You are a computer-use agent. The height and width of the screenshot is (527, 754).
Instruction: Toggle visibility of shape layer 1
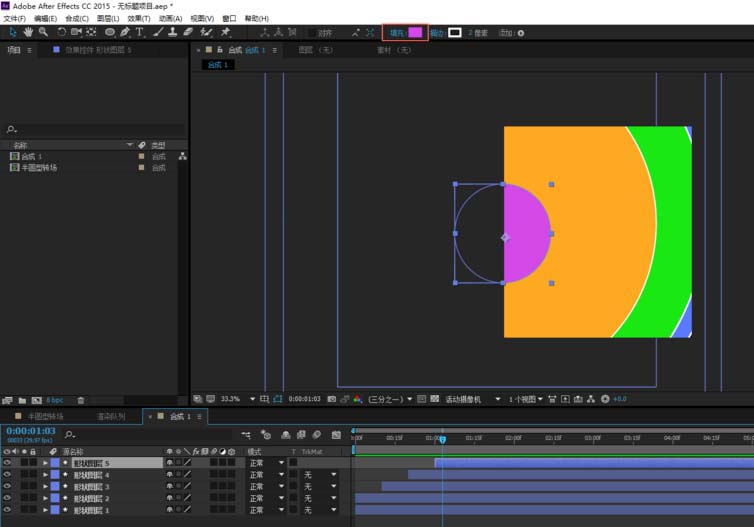point(7,509)
